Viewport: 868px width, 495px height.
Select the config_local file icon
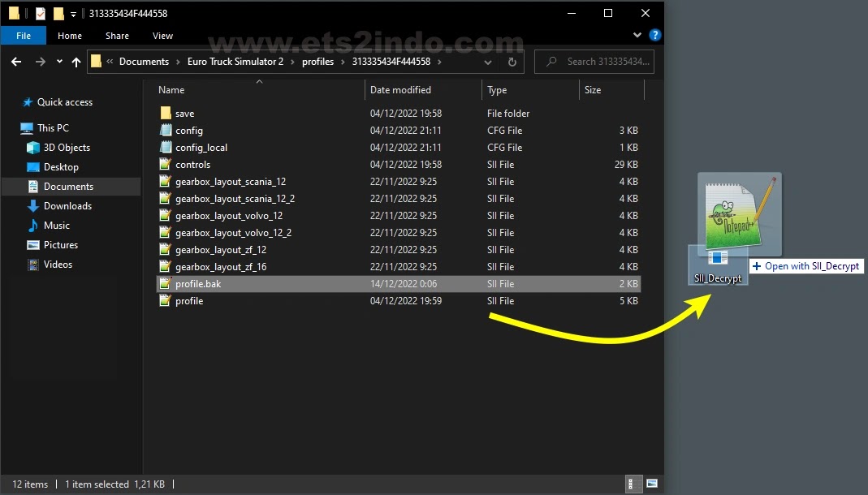pyautogui.click(x=165, y=148)
